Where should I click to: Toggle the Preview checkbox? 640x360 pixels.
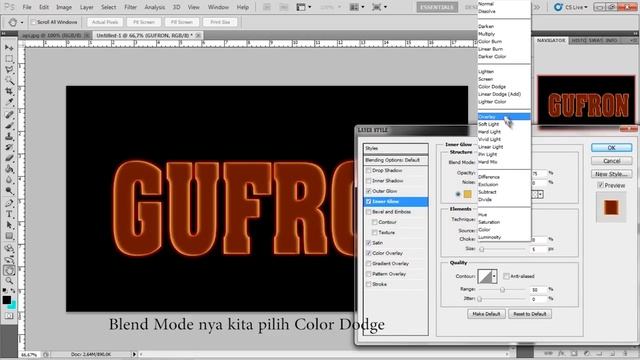pyautogui.click(x=600, y=185)
